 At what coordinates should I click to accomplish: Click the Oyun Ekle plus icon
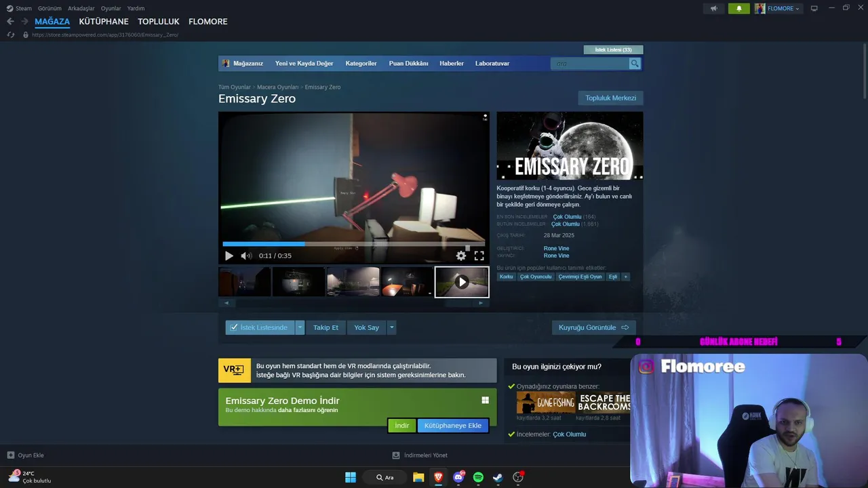(10, 455)
